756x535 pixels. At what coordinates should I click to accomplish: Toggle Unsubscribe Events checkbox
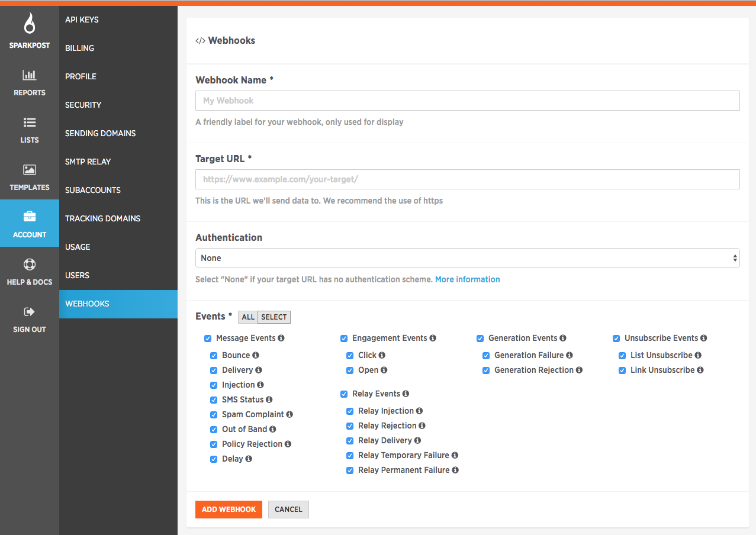(x=616, y=339)
